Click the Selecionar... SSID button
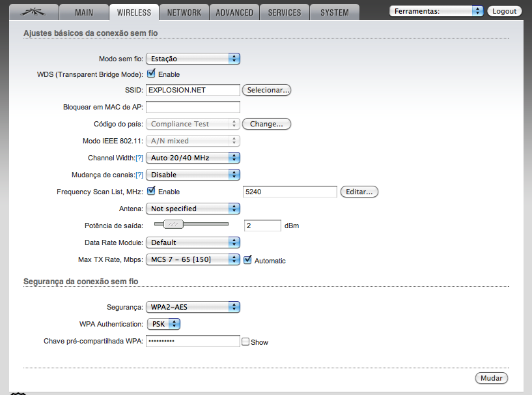 pos(266,90)
